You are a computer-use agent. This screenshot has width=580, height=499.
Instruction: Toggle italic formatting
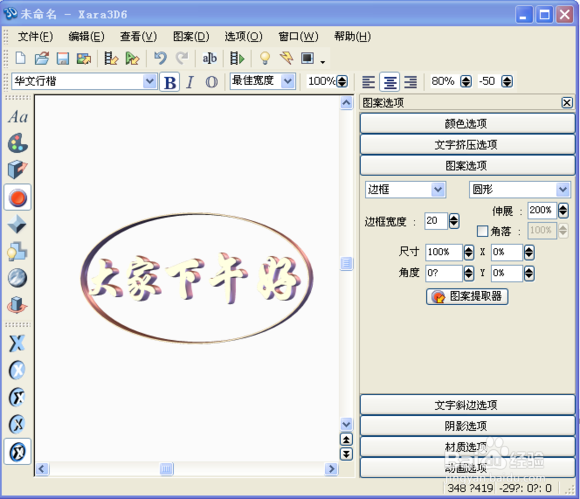click(x=190, y=82)
